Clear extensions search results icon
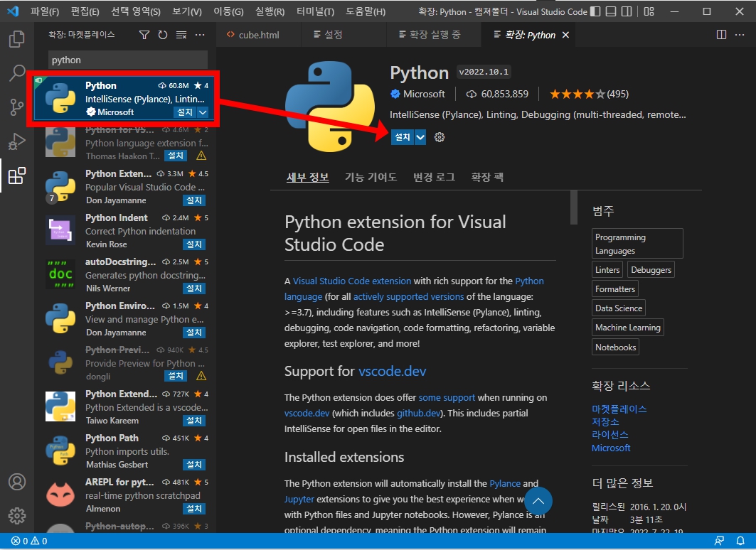The image size is (756, 550). pyautogui.click(x=181, y=35)
